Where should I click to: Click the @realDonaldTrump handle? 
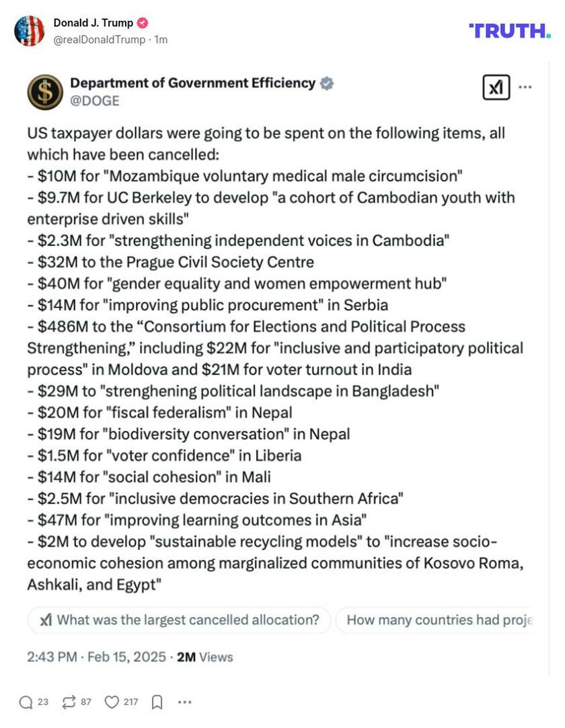point(101,40)
